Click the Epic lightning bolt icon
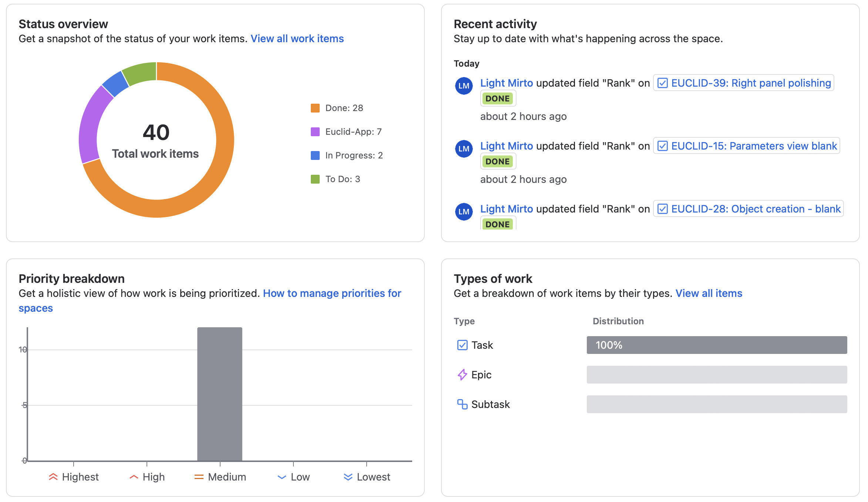 click(x=462, y=375)
